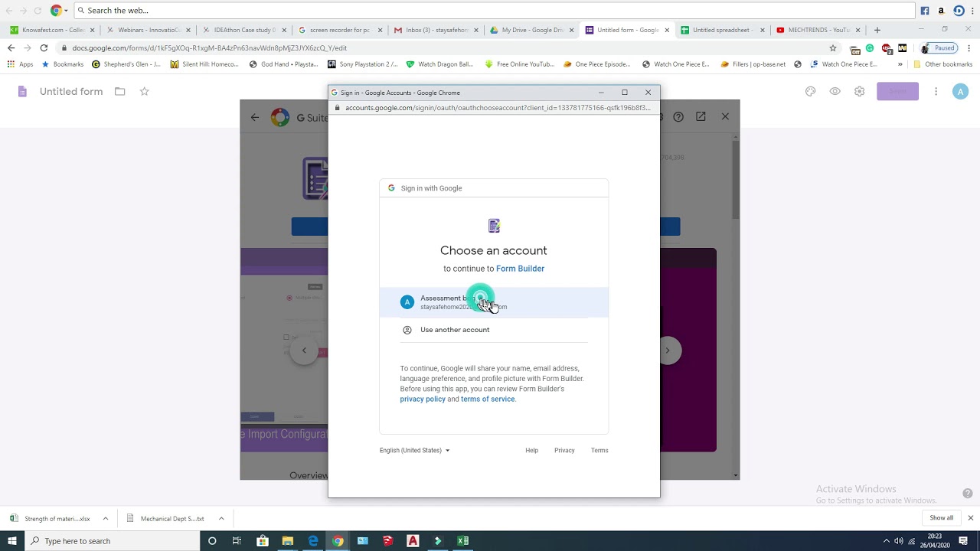
Task: Open the Google Forms home icon
Action: point(23,92)
